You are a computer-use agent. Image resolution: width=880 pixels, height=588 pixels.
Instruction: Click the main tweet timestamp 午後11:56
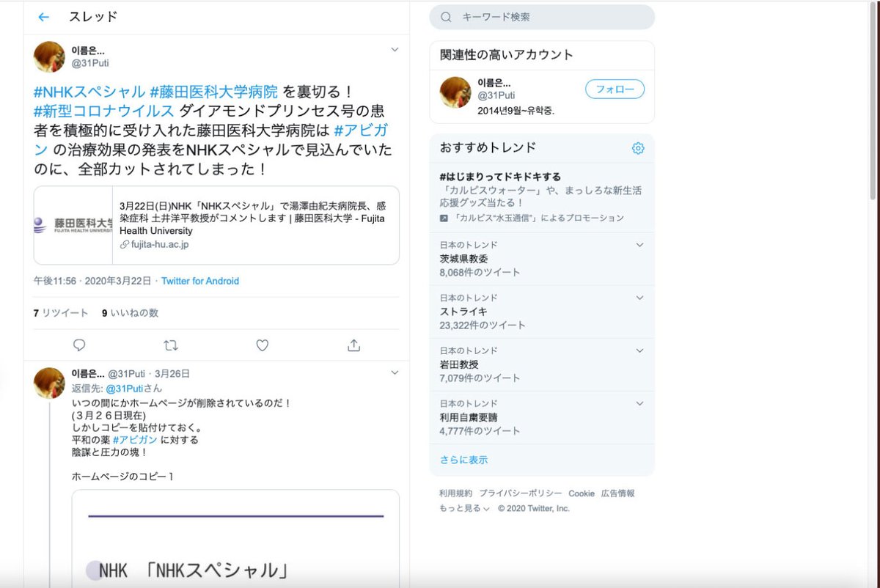coord(56,281)
